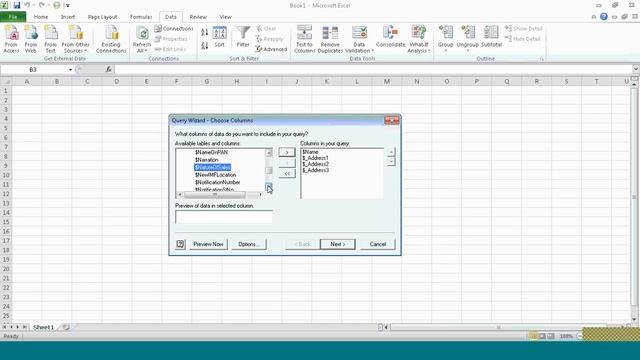
Task: Open the Name Box dropdown arrow
Action: (70, 70)
